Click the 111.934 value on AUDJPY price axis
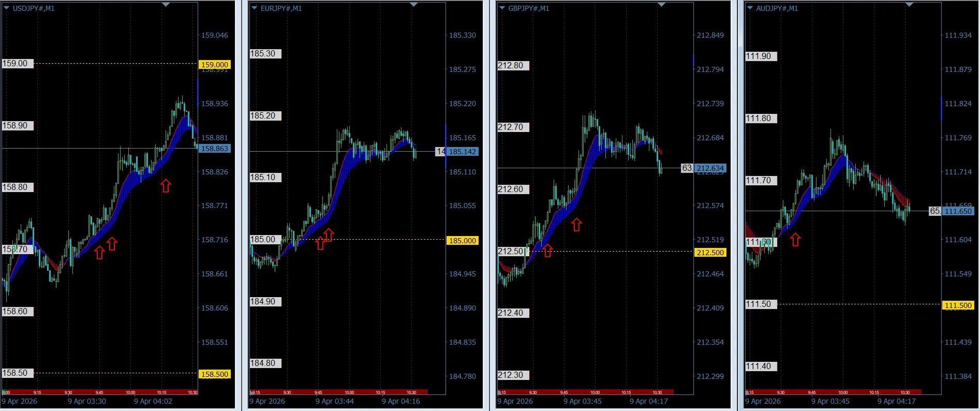Image resolution: width=980 pixels, height=411 pixels. [x=958, y=35]
